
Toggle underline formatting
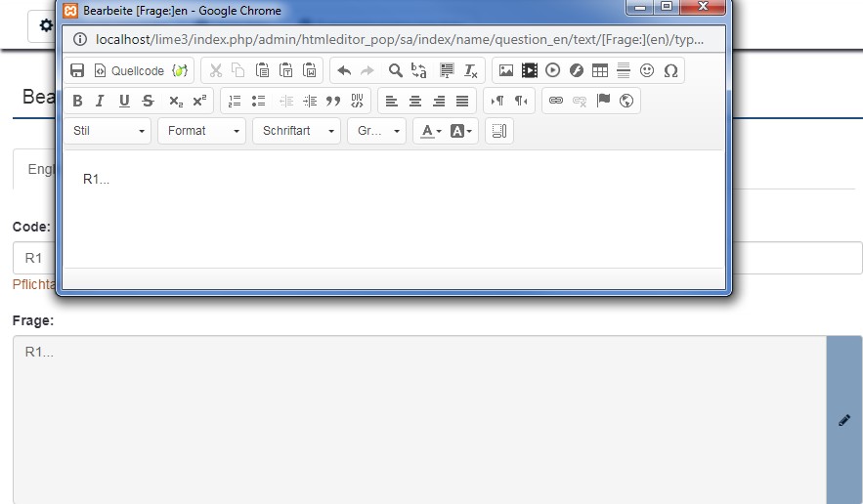pyautogui.click(x=124, y=101)
